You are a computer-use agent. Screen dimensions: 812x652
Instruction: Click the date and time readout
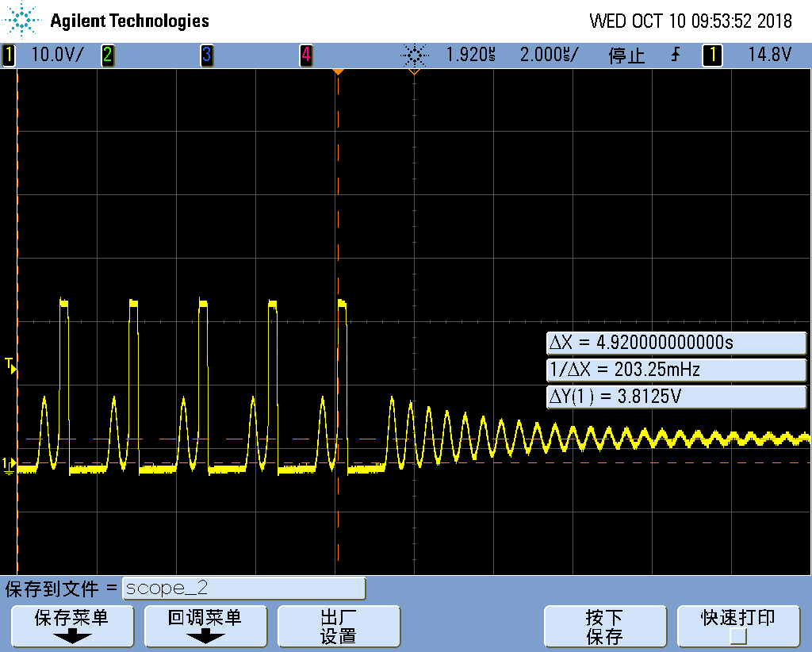[x=691, y=21]
